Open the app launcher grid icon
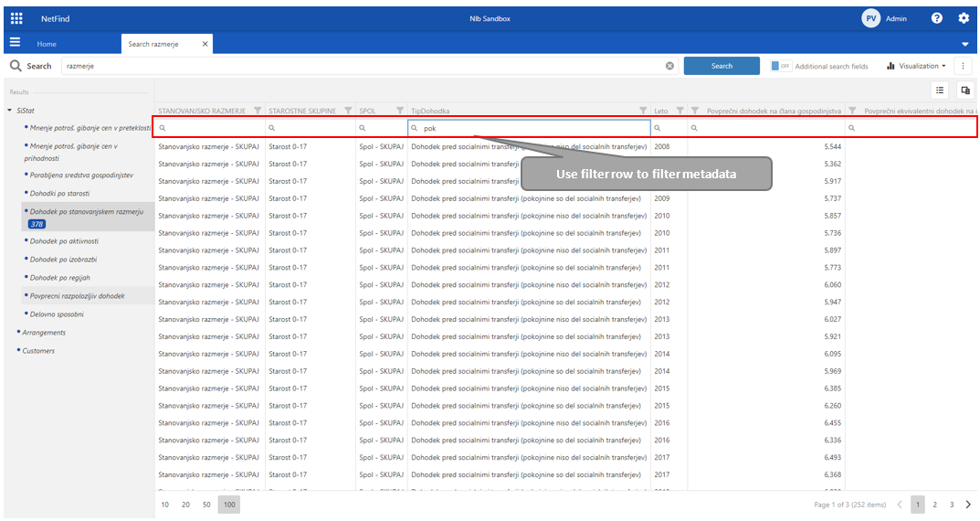This screenshot has width=980, height=521. click(16, 18)
